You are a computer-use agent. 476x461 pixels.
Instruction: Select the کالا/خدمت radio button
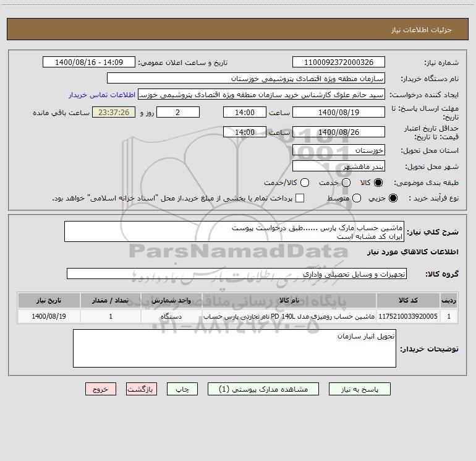(305, 183)
